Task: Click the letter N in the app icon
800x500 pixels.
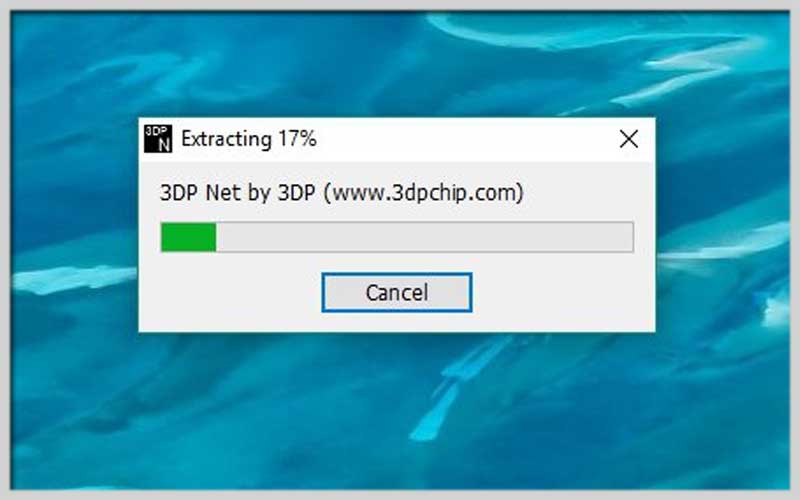Action: pyautogui.click(x=164, y=145)
